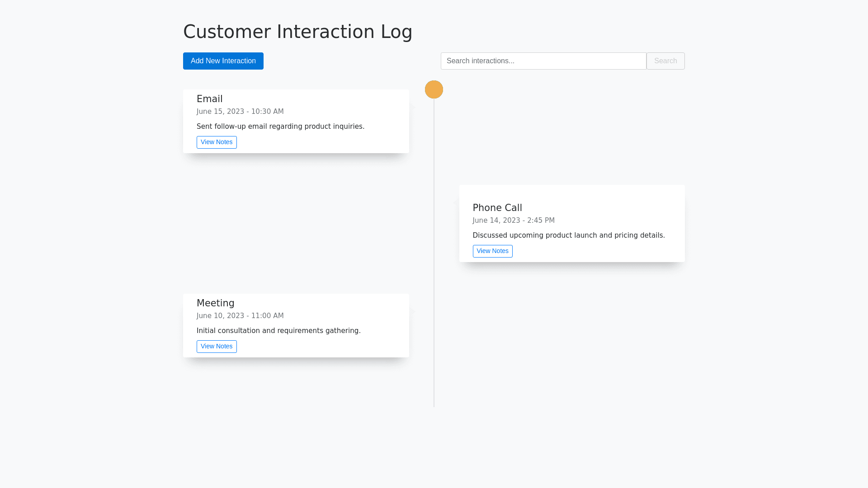Viewport: 868px width, 488px height.
Task: Click the product launch and pricing description
Action: click(568, 235)
